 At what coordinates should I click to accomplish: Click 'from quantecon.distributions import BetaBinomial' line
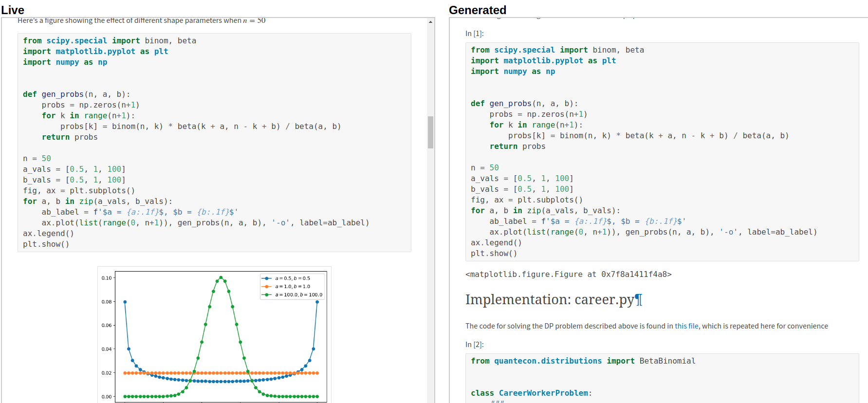pyautogui.click(x=583, y=361)
